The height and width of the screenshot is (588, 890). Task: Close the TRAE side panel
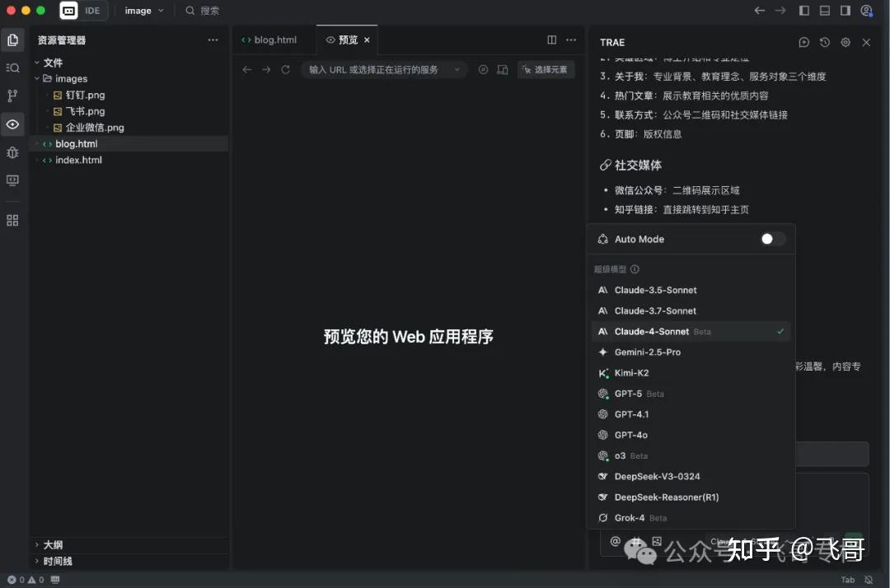866,43
